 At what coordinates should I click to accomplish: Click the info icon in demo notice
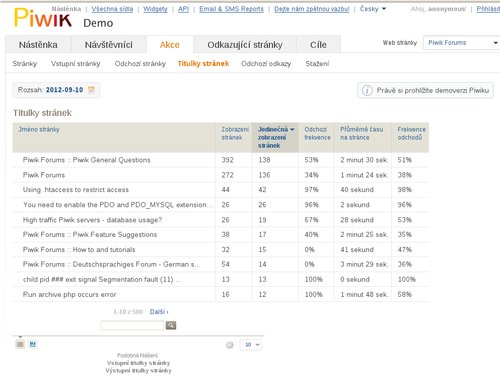click(x=367, y=90)
